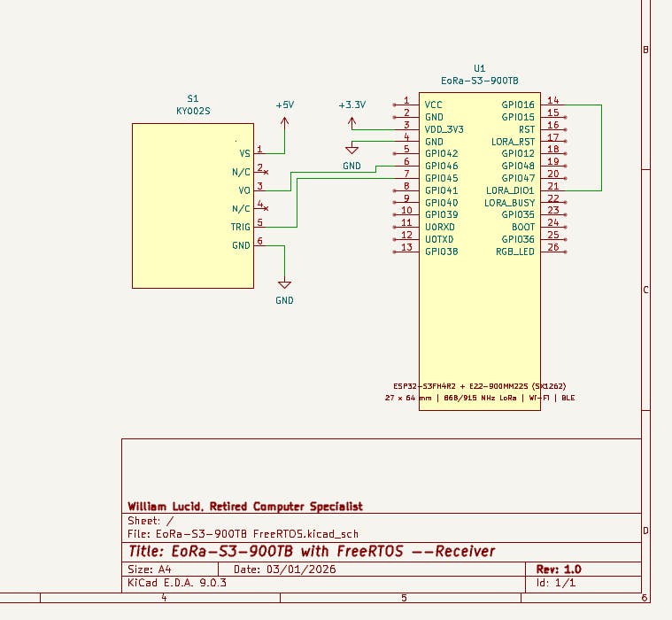Screen dimensions: 672x620
Task: Click pin number 14 on U1
Action: [552, 100]
